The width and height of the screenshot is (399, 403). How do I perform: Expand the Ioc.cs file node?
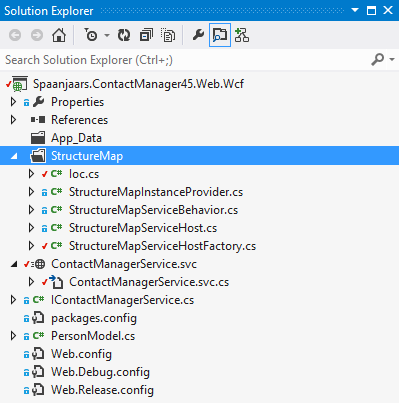click(x=31, y=174)
